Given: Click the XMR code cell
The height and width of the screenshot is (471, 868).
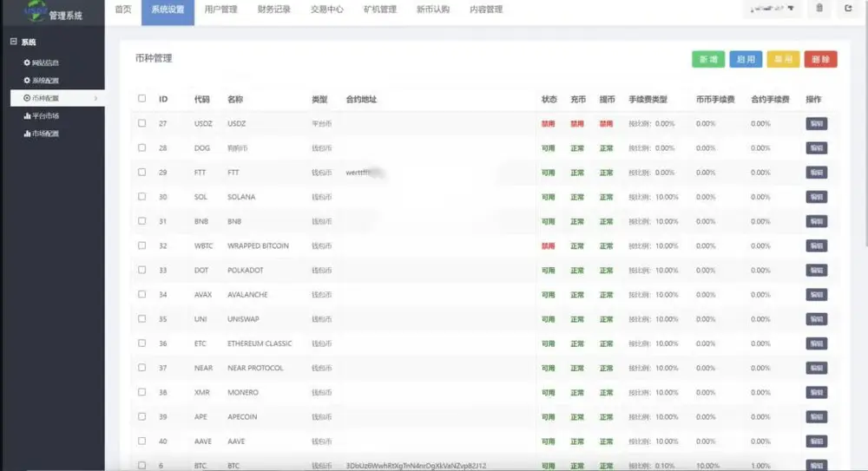Looking at the screenshot, I should pos(202,392).
